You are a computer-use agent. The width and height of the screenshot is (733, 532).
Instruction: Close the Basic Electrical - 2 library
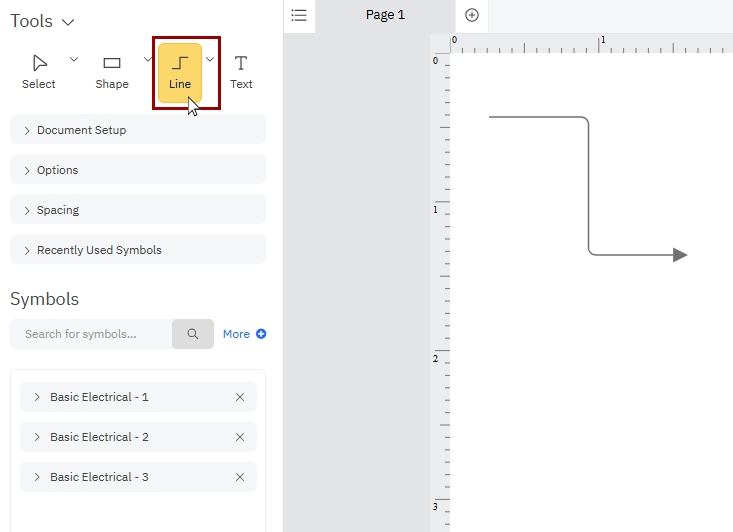(x=240, y=437)
